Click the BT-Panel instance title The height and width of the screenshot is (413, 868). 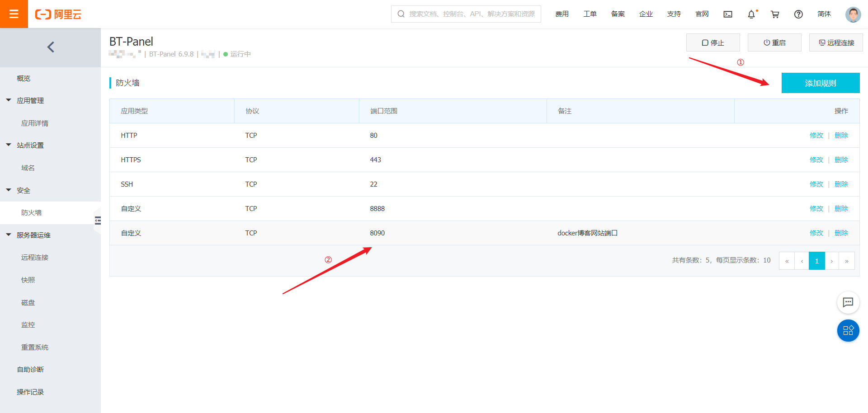tap(131, 42)
